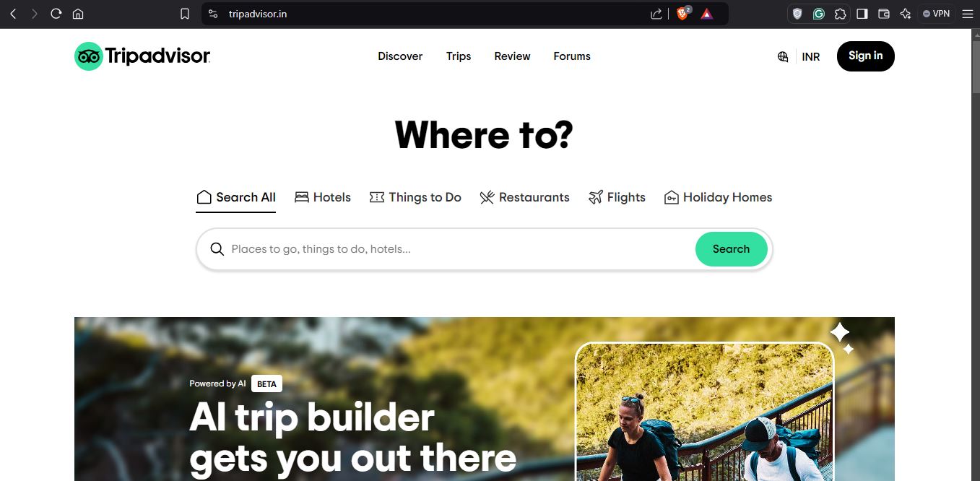The image size is (980, 481).
Task: Switch to the Flights tab
Action: click(617, 197)
